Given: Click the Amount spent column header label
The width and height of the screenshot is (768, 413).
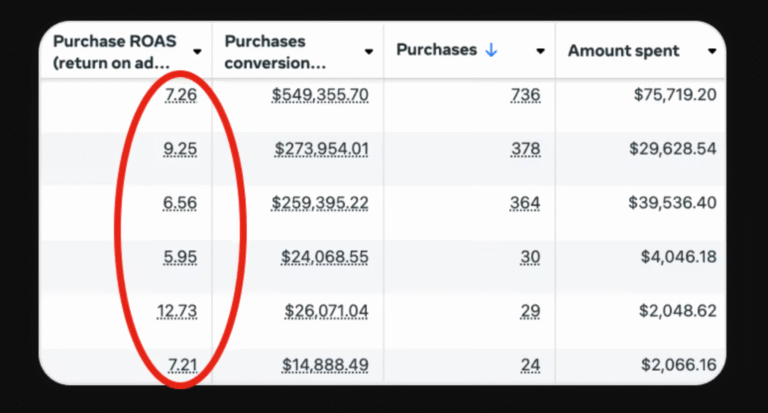Looking at the screenshot, I should pos(623,51).
